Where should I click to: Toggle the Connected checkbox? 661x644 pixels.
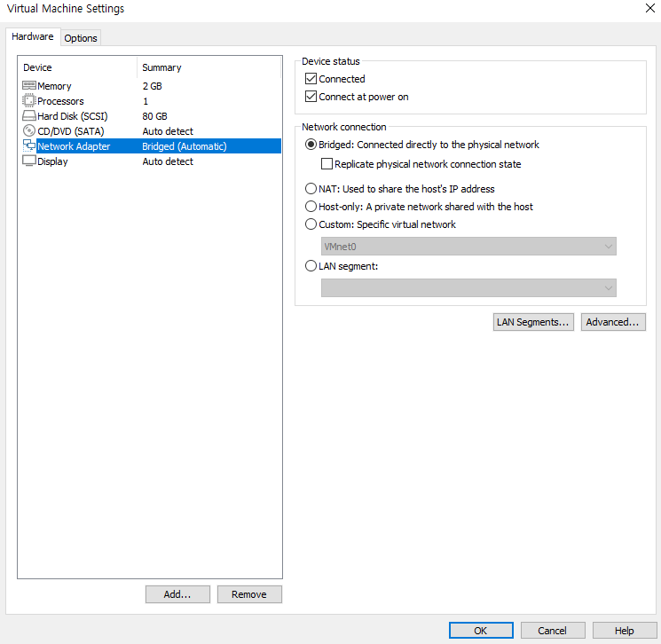[x=311, y=78]
